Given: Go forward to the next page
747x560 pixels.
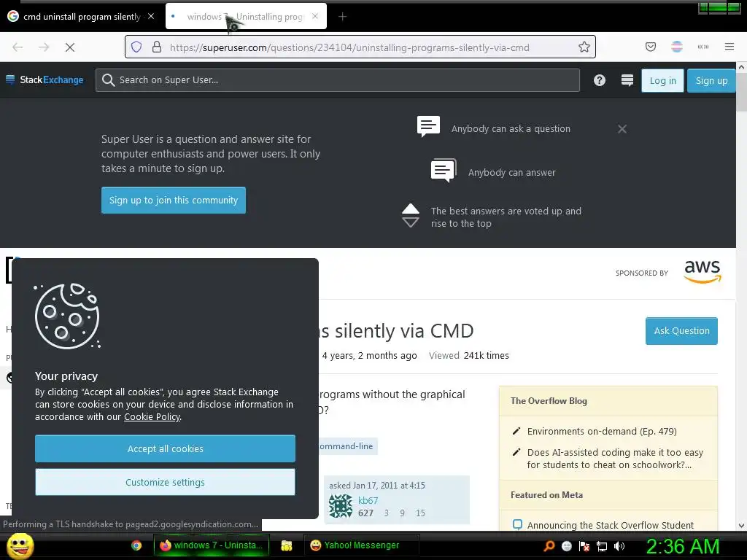Looking at the screenshot, I should [x=44, y=47].
